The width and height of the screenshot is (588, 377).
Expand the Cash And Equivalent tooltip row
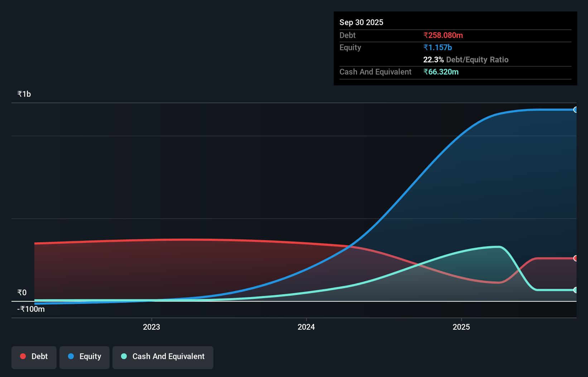pos(375,72)
